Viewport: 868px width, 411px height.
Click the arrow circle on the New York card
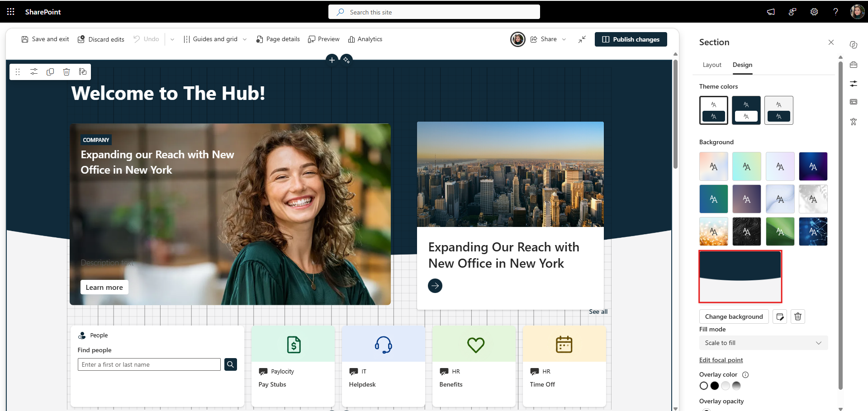[x=435, y=286]
